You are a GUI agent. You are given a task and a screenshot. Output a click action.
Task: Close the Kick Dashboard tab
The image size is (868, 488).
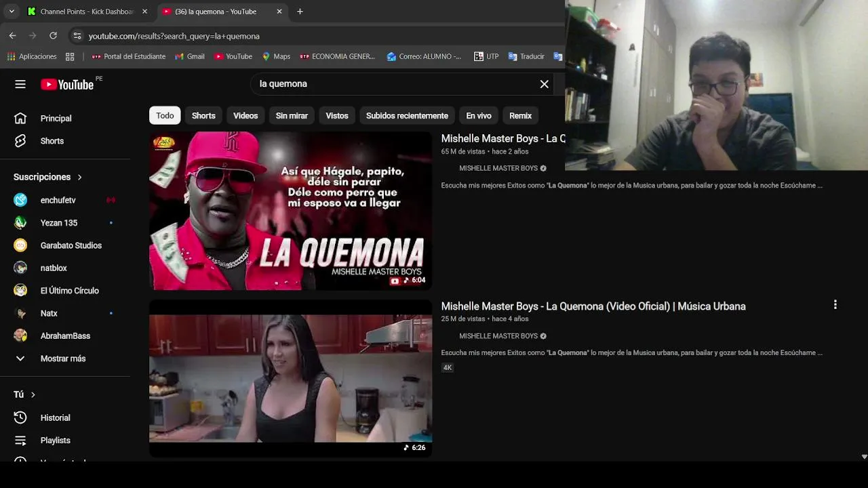[x=144, y=12]
